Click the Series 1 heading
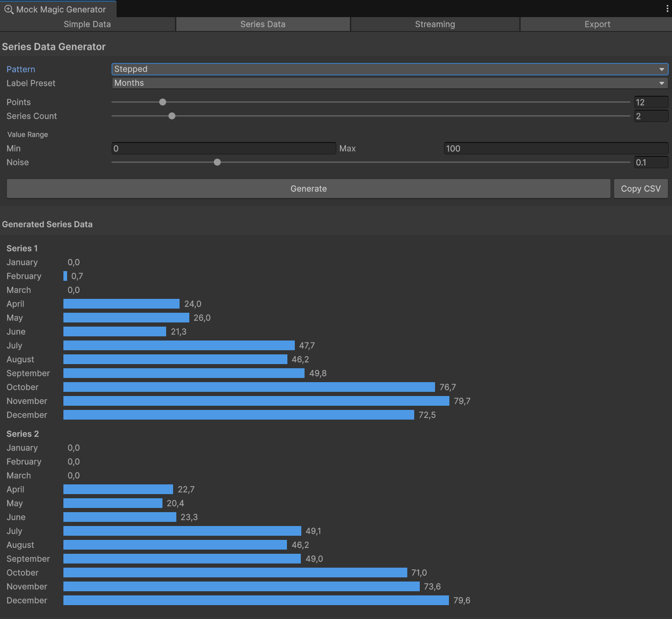The height and width of the screenshot is (619, 672). coord(22,248)
